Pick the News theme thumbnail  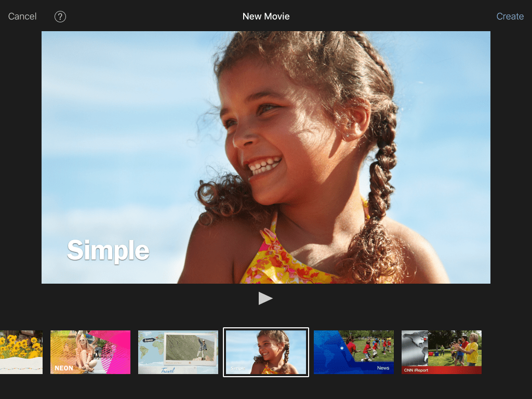coord(354,352)
